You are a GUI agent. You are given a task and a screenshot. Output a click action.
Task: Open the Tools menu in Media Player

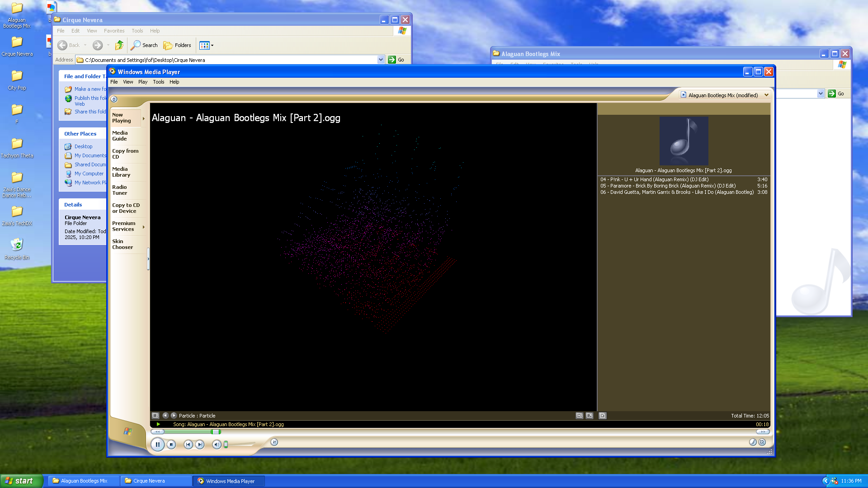(x=158, y=82)
